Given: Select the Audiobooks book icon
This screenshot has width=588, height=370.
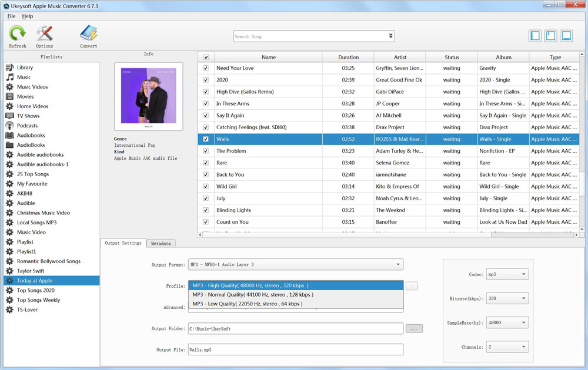Looking at the screenshot, I should click(x=10, y=135).
